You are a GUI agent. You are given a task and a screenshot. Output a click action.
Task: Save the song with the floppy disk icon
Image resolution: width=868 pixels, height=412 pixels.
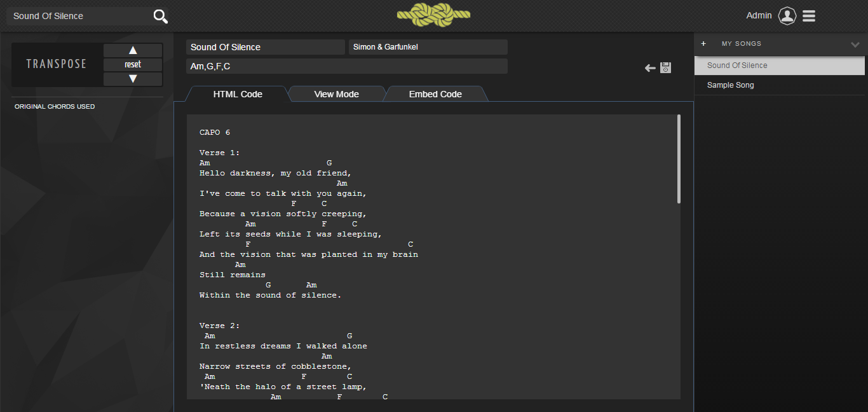pyautogui.click(x=665, y=68)
